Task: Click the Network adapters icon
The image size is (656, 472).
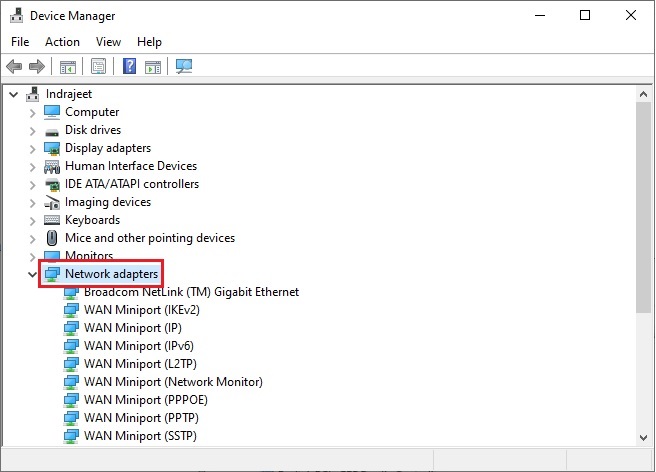Action: tap(52, 274)
